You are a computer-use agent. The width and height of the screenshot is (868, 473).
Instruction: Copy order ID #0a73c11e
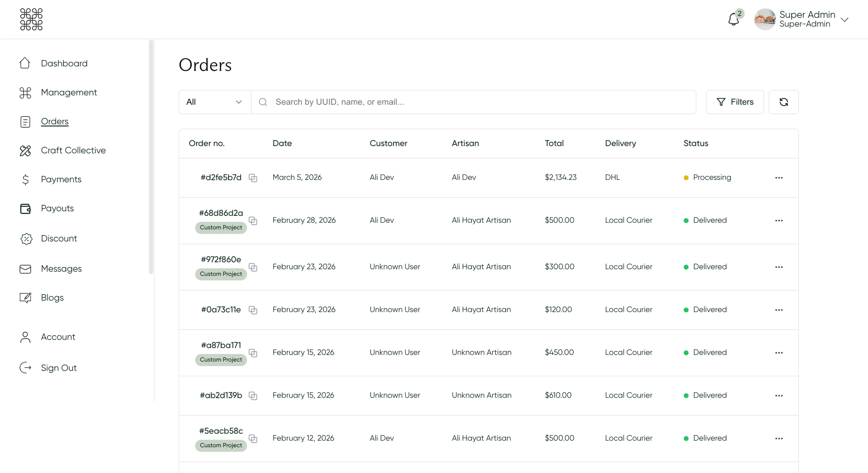tap(253, 310)
